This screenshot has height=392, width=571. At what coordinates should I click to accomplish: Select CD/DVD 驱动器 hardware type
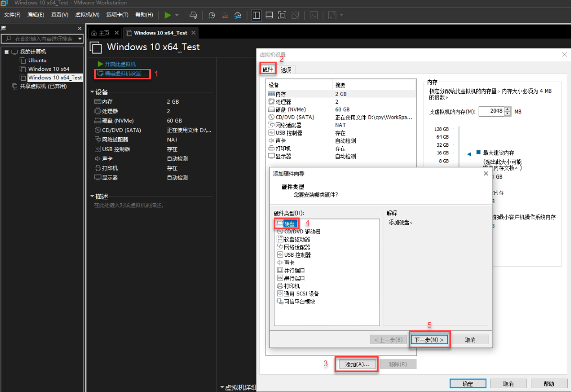click(299, 232)
